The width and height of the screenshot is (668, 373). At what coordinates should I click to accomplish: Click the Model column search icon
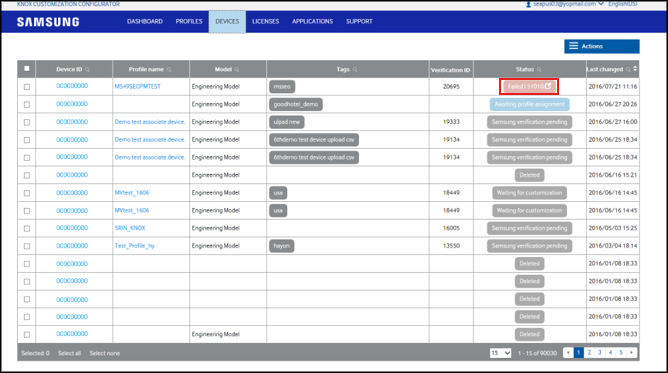pos(237,69)
